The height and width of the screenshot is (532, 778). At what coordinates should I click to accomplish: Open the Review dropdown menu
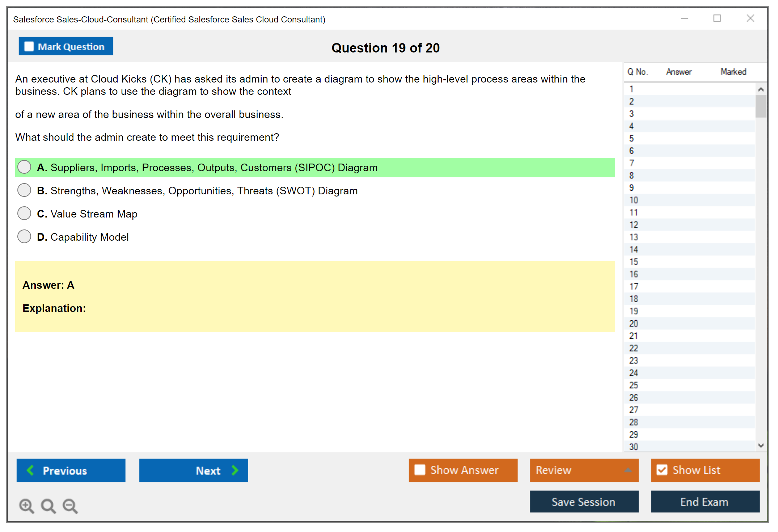(628, 470)
